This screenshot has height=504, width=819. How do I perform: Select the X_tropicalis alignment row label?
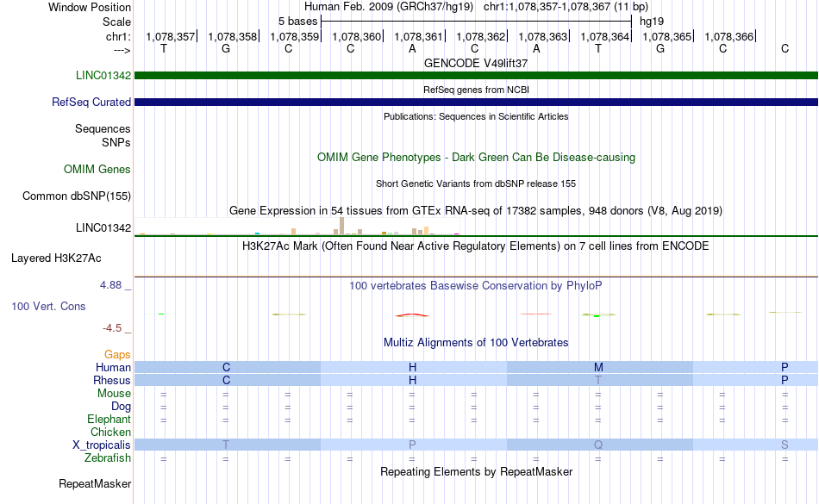pos(102,445)
